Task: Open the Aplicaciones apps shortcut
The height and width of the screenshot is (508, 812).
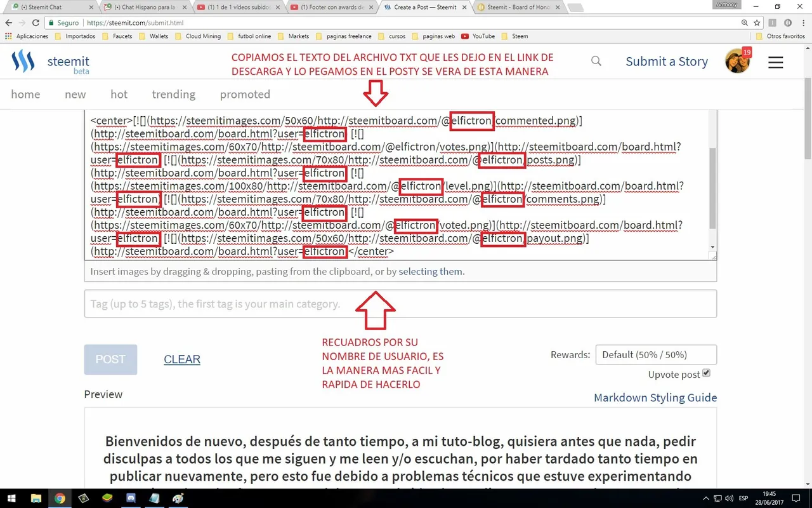Action: pos(27,36)
